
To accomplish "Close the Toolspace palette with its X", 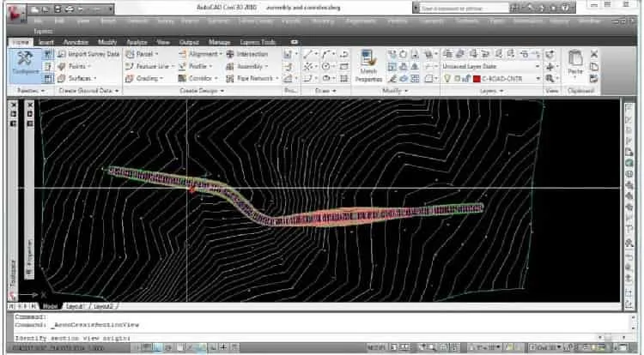I will tap(13, 105).
